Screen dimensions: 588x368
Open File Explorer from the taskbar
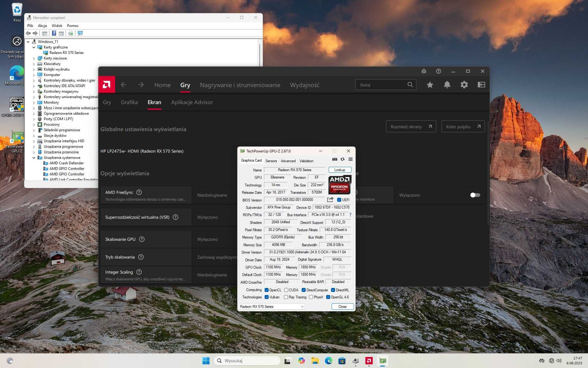coord(315,361)
